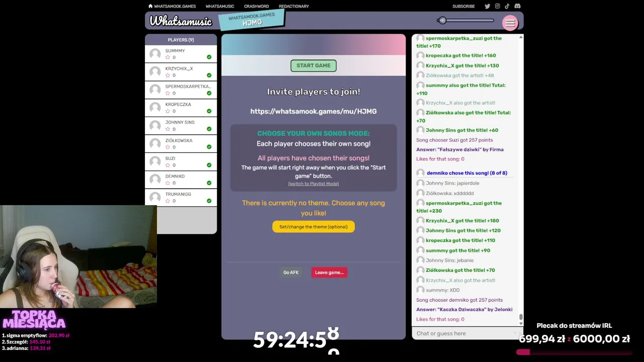Viewport: 644px width, 362px height.
Task: Click the 'Answer: "Fałszywe dziwki" by Firma' text
Action: pyautogui.click(x=460, y=149)
